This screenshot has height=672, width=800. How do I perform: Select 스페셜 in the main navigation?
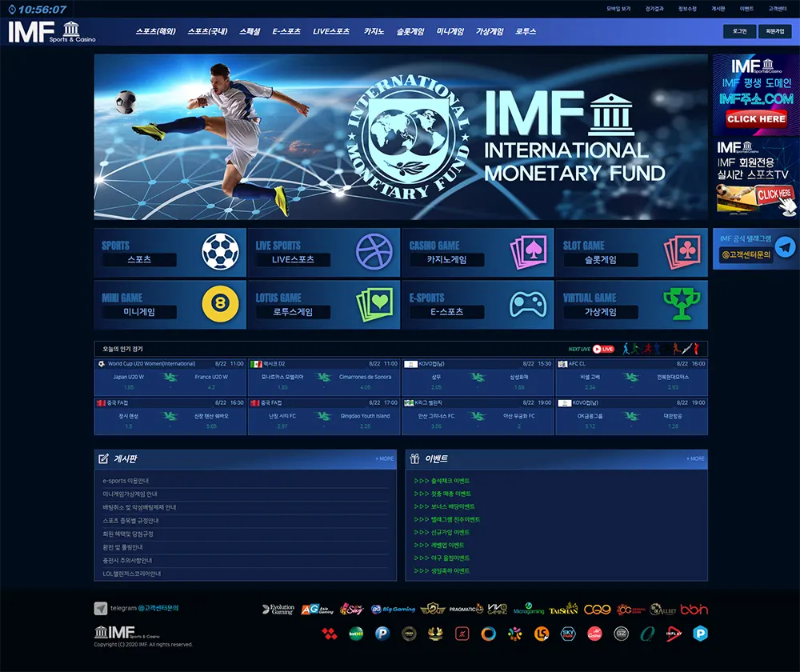(x=250, y=32)
